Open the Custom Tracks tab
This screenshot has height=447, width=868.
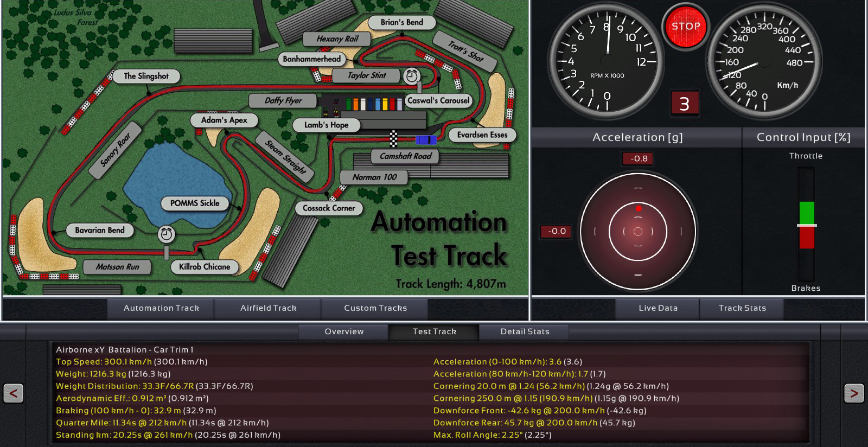point(375,308)
